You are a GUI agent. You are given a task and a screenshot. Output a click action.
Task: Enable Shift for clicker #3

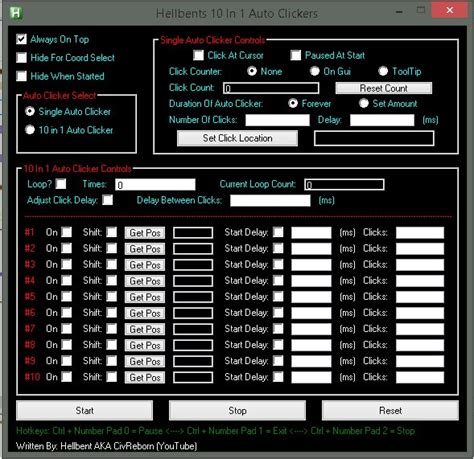(112, 264)
